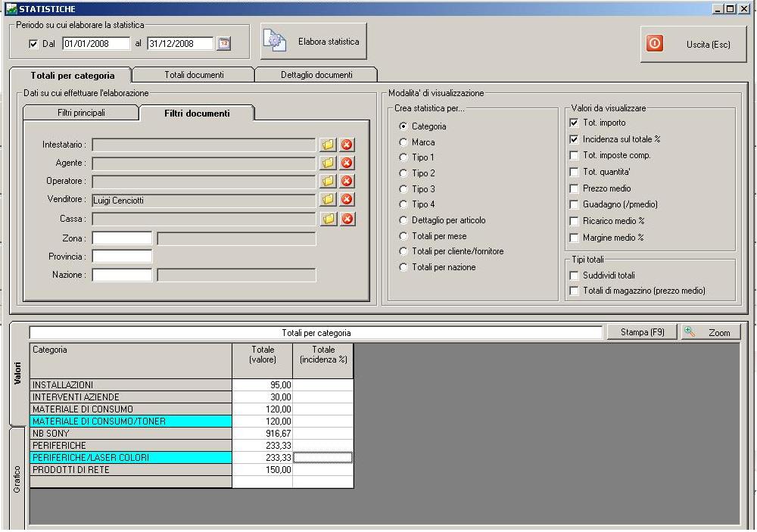Disable the Tot. importo checkbox
Screen dimensions: 757x532
[x=574, y=123]
